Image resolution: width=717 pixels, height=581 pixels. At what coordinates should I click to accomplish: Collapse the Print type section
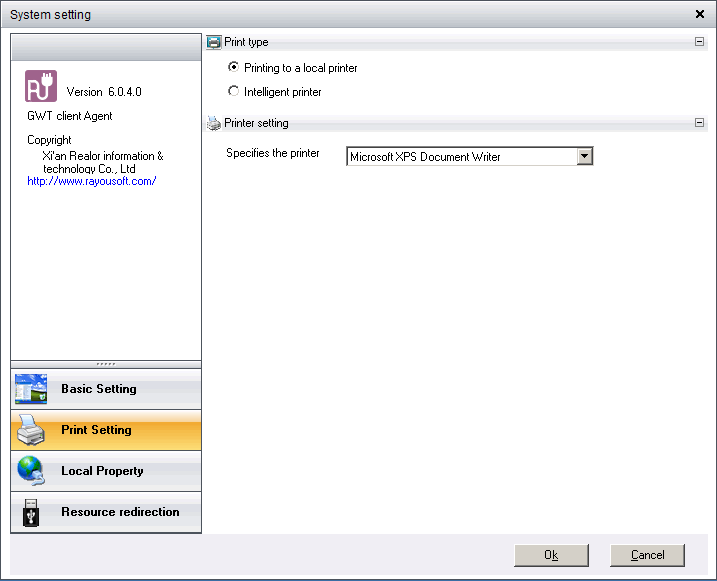point(699,42)
